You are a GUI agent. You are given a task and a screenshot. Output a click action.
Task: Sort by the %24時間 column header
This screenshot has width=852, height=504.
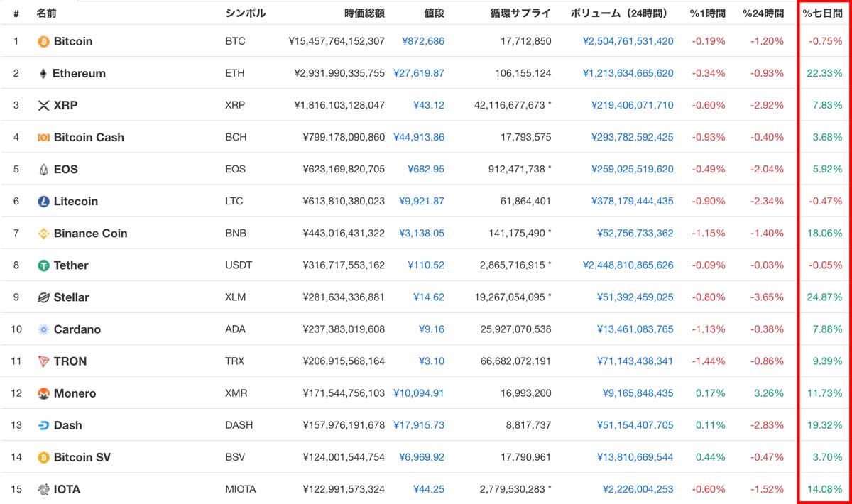click(763, 13)
